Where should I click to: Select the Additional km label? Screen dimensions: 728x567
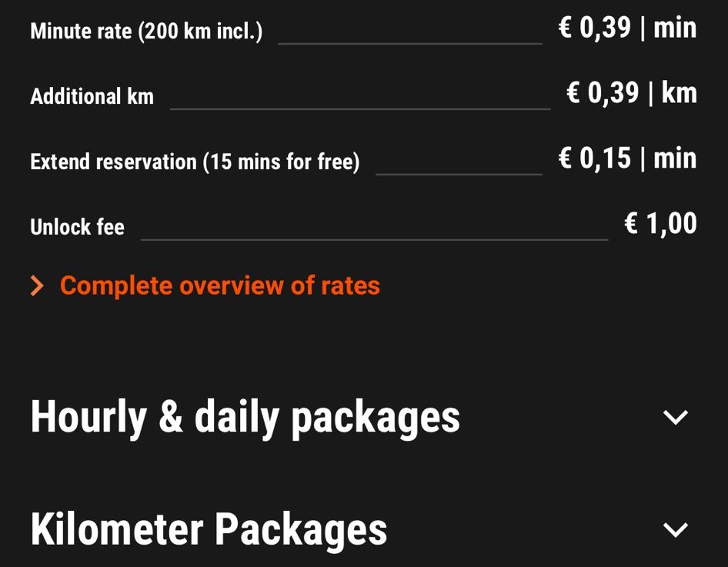(x=92, y=97)
